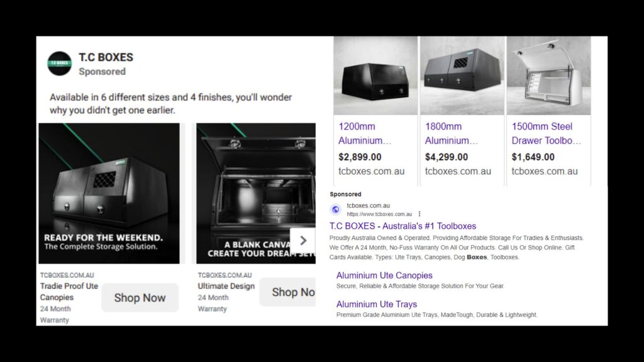Advance the carousel with the next arrow

point(303,241)
